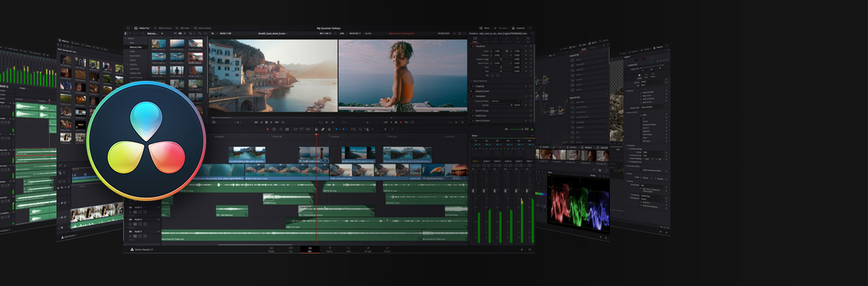The height and width of the screenshot is (286, 868).
Task: Open the Audio tab in Inspector
Action: click(x=485, y=40)
